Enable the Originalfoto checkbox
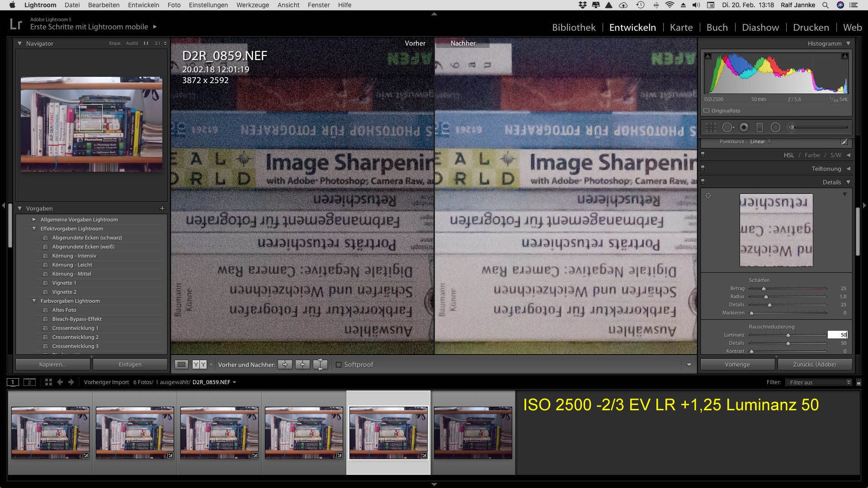Image resolution: width=868 pixels, height=488 pixels. pos(707,111)
